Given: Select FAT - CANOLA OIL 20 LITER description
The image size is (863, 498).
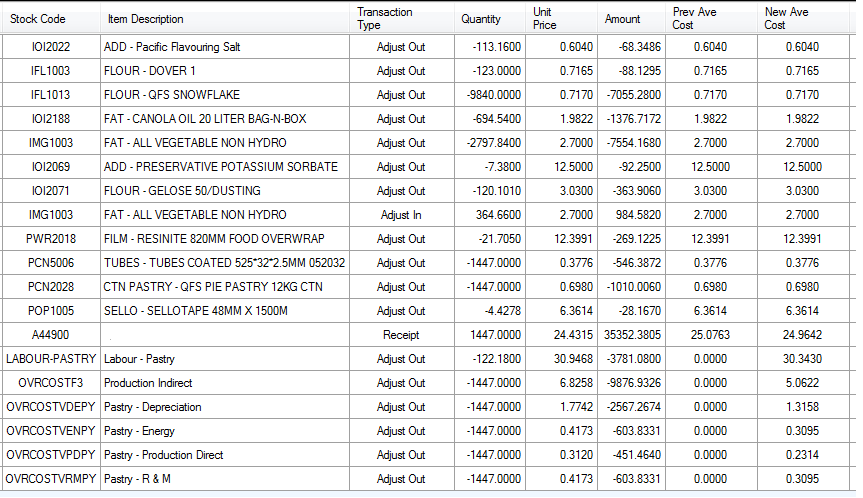Looking at the screenshot, I should pos(225,119).
